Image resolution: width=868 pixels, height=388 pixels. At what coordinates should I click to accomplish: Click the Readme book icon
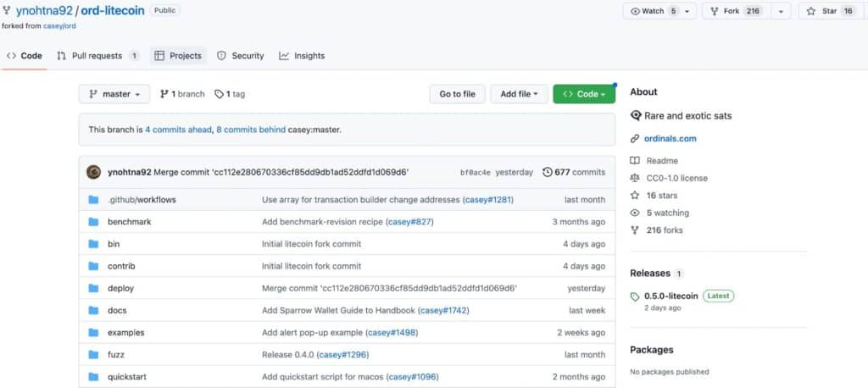point(636,161)
